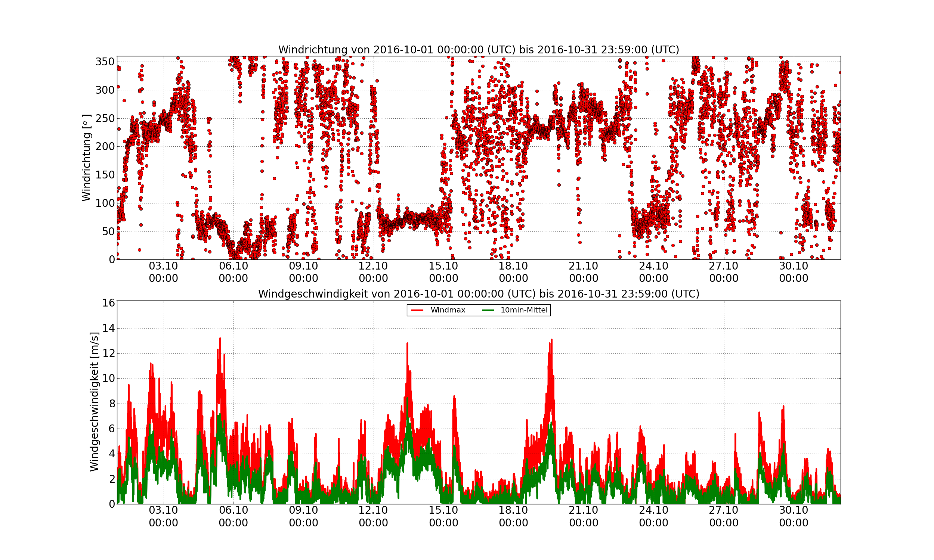Click '21.10 00:00' under the wind direction chart
Image resolution: width=934 pixels, height=560 pixels.
[x=584, y=272]
